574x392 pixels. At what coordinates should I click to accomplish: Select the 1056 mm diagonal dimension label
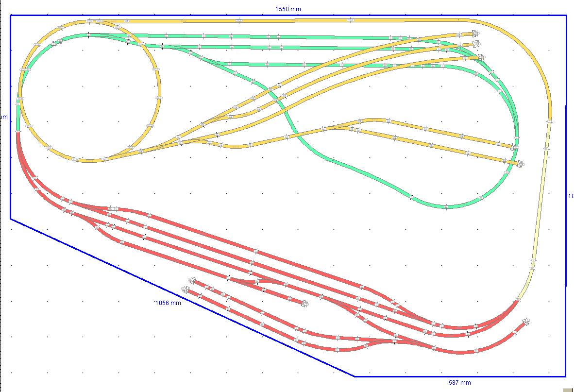coord(168,303)
